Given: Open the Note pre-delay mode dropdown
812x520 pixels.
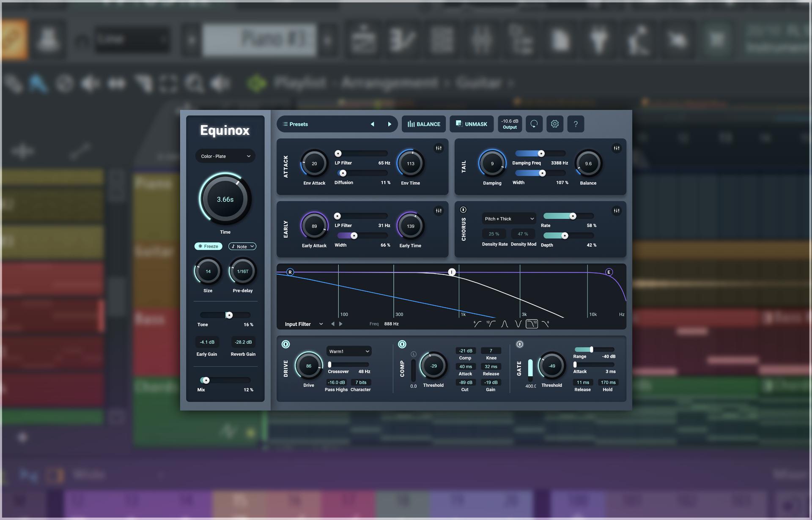Looking at the screenshot, I should (x=242, y=246).
